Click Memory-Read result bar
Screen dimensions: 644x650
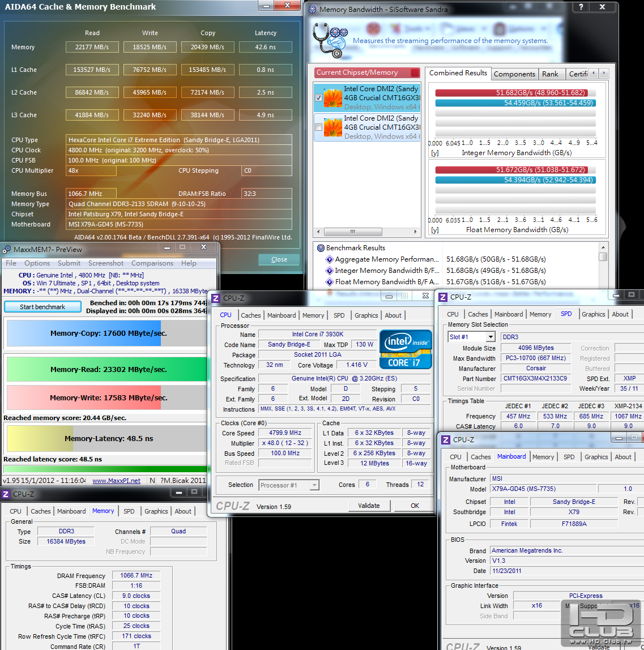[107, 369]
